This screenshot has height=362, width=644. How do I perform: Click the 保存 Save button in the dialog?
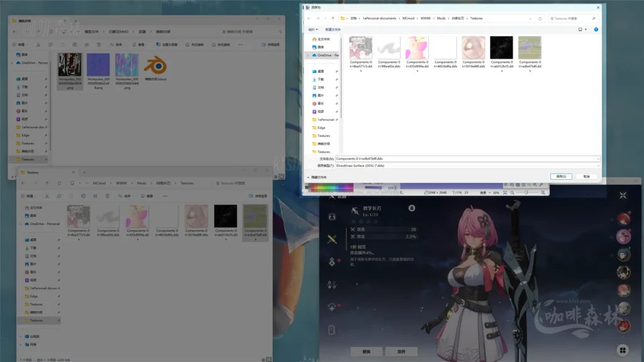coord(560,176)
